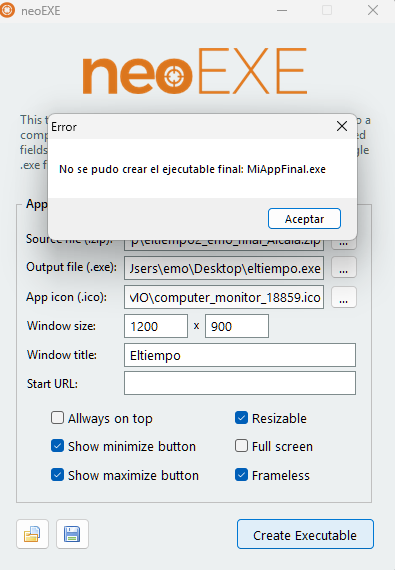Click the Error dialog title text
395x570 pixels.
tap(64, 127)
